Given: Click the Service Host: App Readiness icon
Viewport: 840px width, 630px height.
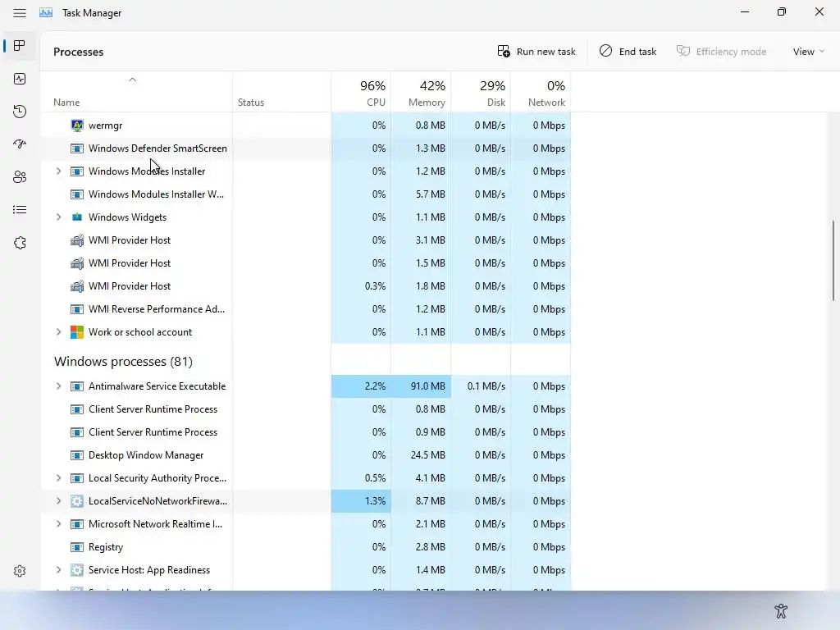Looking at the screenshot, I should pos(77,570).
